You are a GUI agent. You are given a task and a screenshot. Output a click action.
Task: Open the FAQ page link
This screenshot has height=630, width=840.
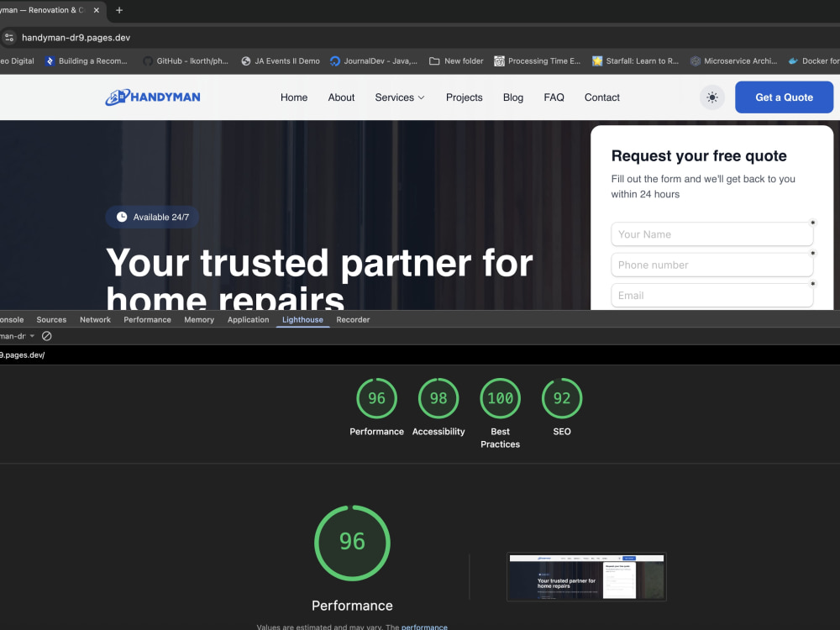pos(554,97)
